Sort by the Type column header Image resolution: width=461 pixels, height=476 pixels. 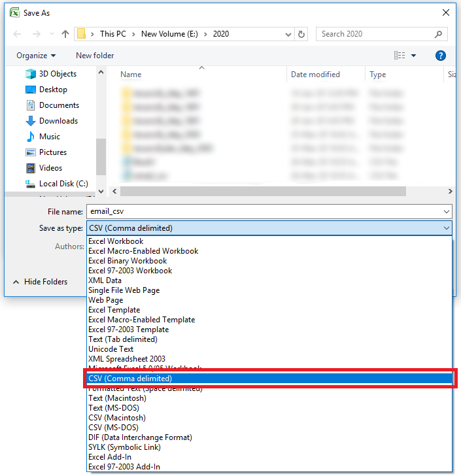point(377,75)
